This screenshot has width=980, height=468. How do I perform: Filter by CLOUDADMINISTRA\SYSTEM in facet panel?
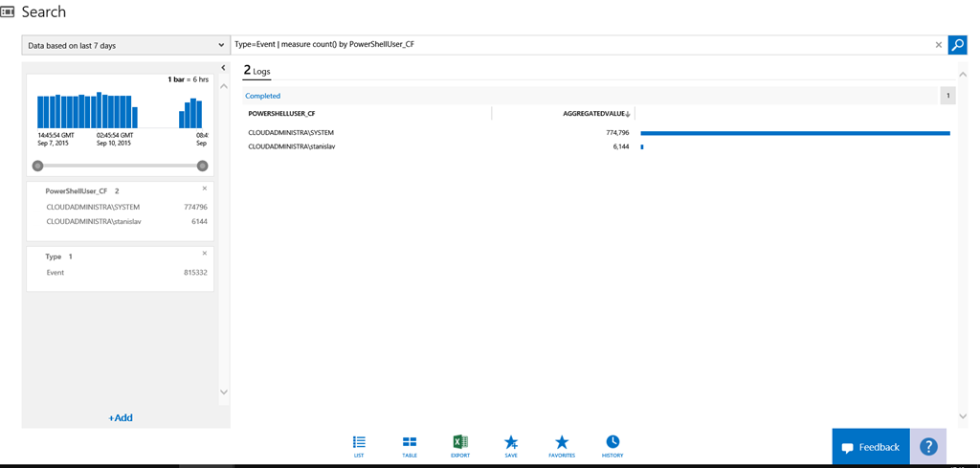pos(93,207)
